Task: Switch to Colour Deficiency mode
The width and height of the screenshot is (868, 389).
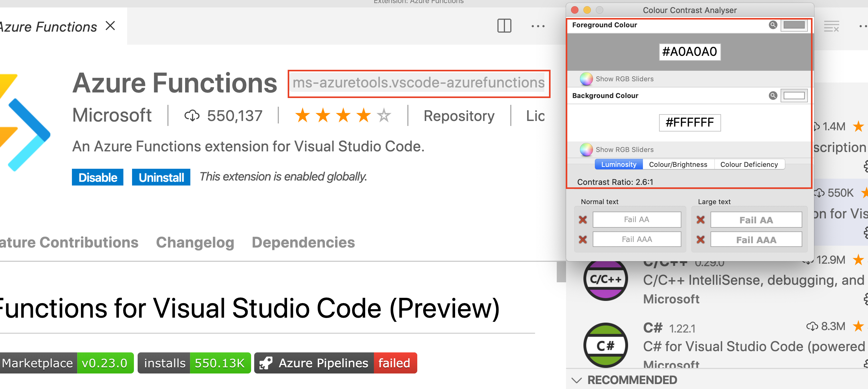Action: 749,164
